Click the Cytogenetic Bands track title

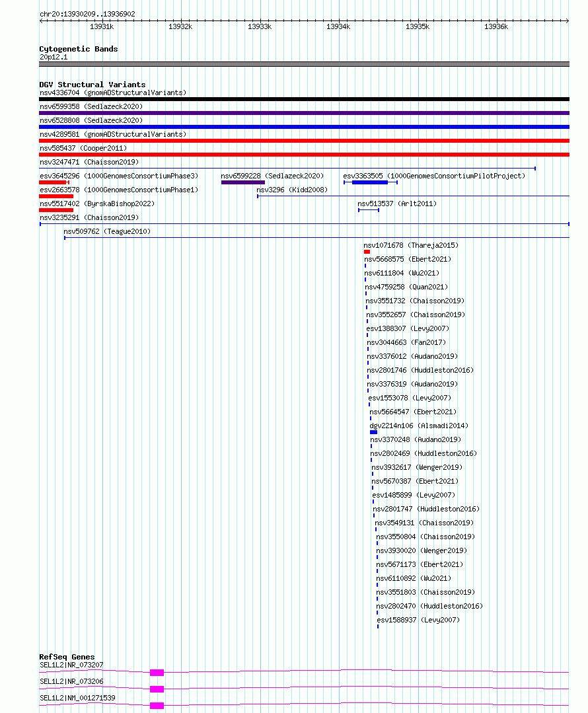78,49
